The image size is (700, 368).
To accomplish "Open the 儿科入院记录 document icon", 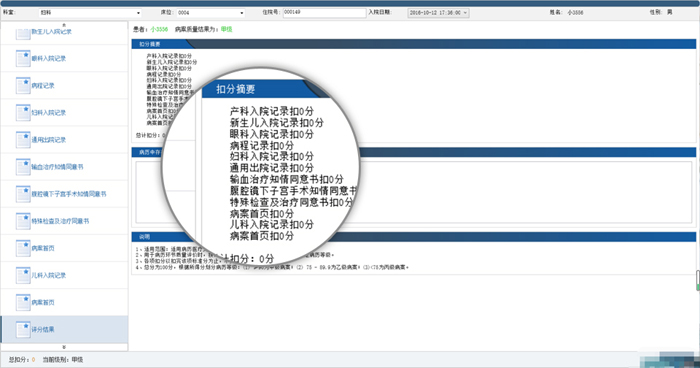I will point(23,276).
